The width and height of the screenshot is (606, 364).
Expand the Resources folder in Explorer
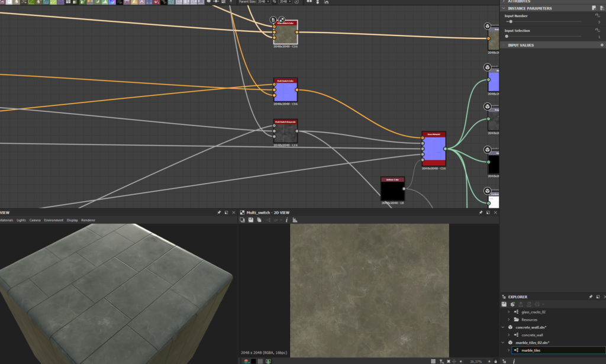tap(508, 320)
